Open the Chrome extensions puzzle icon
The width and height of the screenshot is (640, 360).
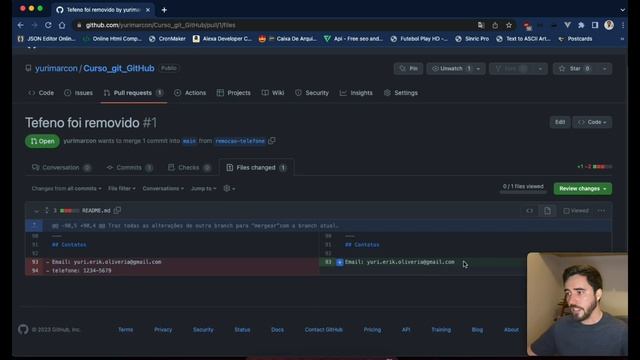click(581, 25)
